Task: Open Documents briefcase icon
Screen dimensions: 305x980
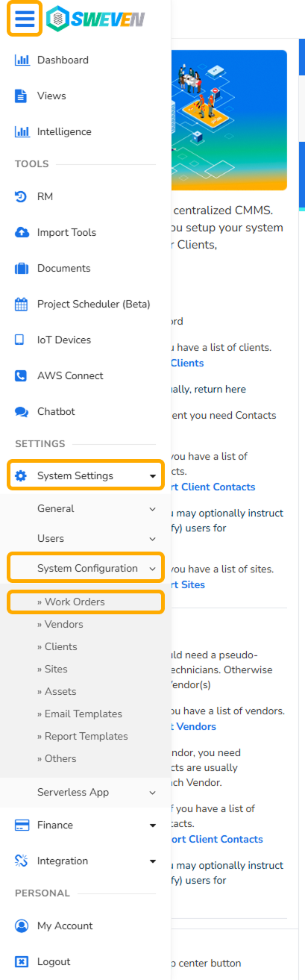Action: (22, 268)
